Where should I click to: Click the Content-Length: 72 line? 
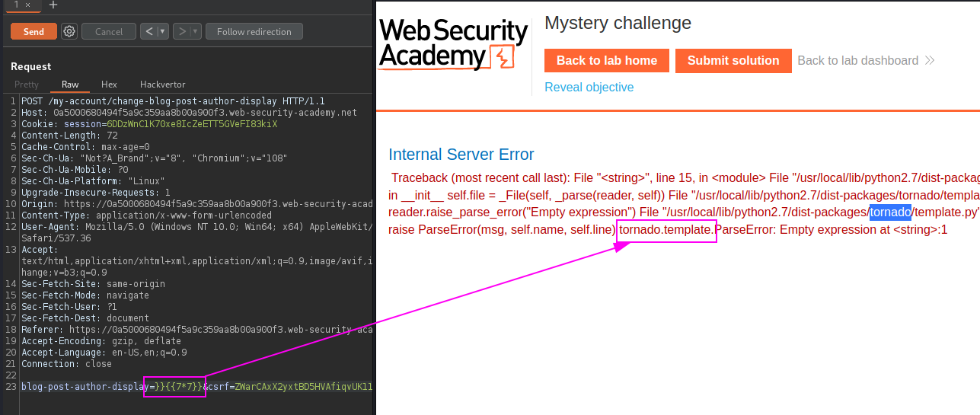[69, 135]
